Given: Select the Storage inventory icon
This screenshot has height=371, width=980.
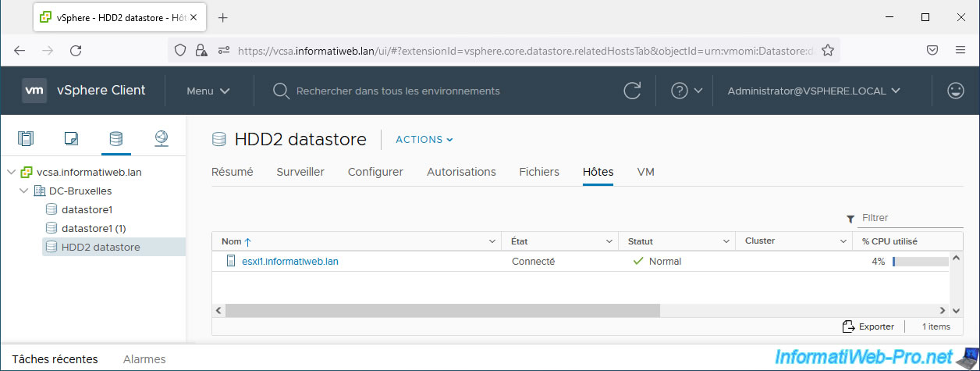Looking at the screenshot, I should [115, 139].
